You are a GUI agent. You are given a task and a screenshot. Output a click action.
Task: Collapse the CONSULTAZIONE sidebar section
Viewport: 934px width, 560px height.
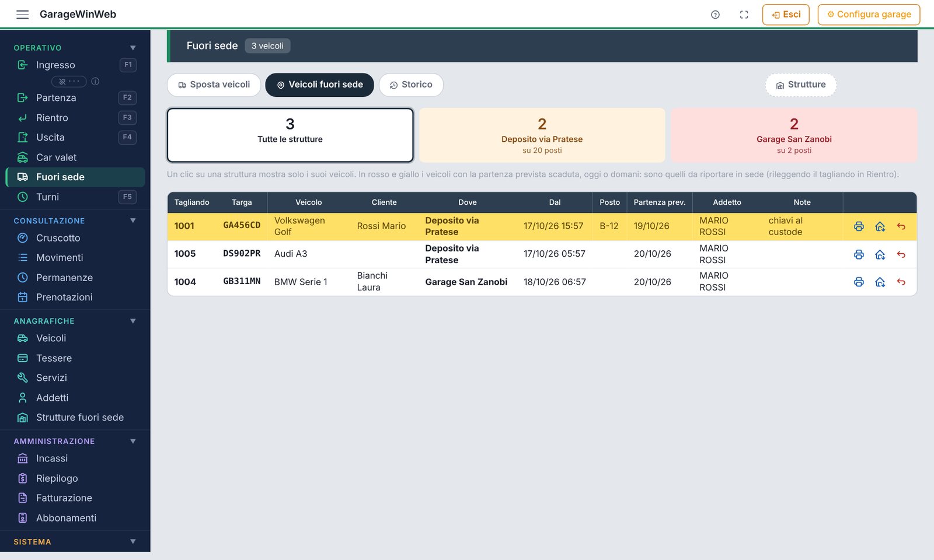point(133,220)
